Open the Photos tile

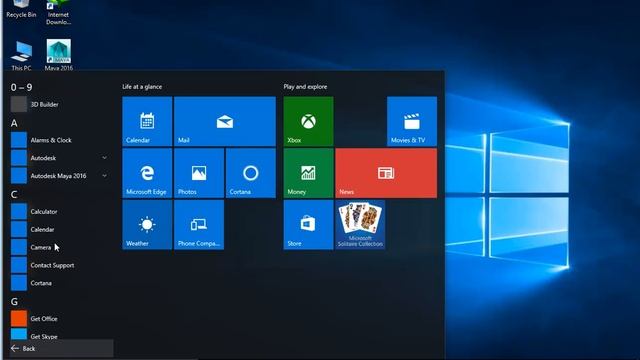tap(199, 173)
